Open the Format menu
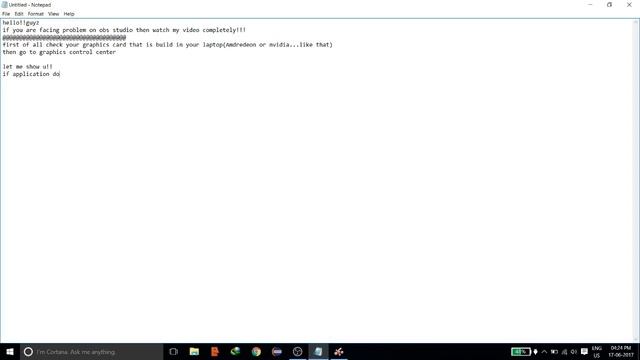This screenshot has width=640, height=360. (x=36, y=14)
